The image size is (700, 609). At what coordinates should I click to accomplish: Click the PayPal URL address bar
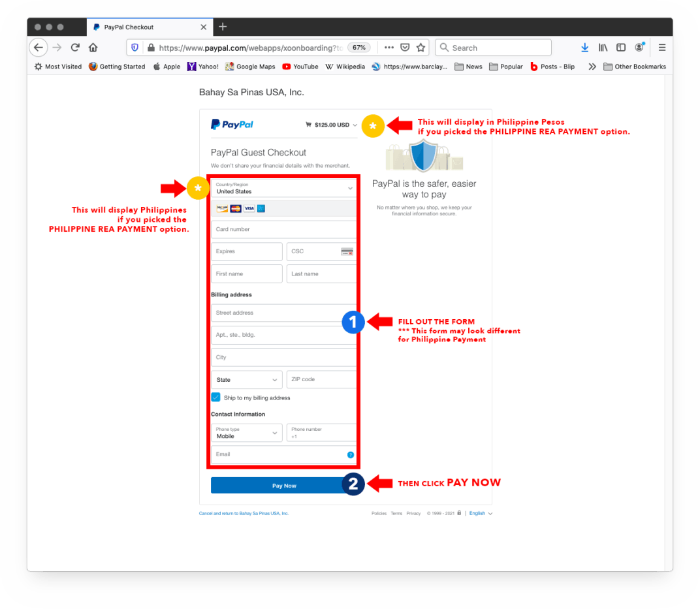[250, 48]
